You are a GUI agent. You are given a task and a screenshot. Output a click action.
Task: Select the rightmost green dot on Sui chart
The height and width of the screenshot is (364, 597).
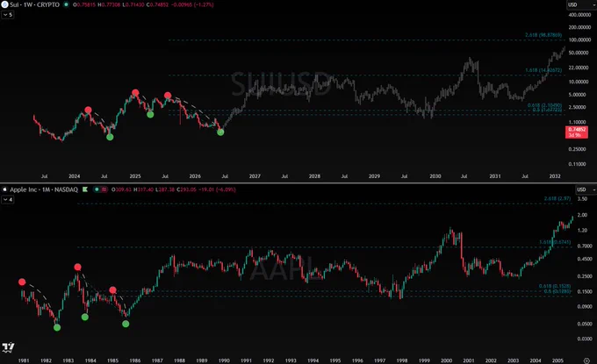click(220, 132)
